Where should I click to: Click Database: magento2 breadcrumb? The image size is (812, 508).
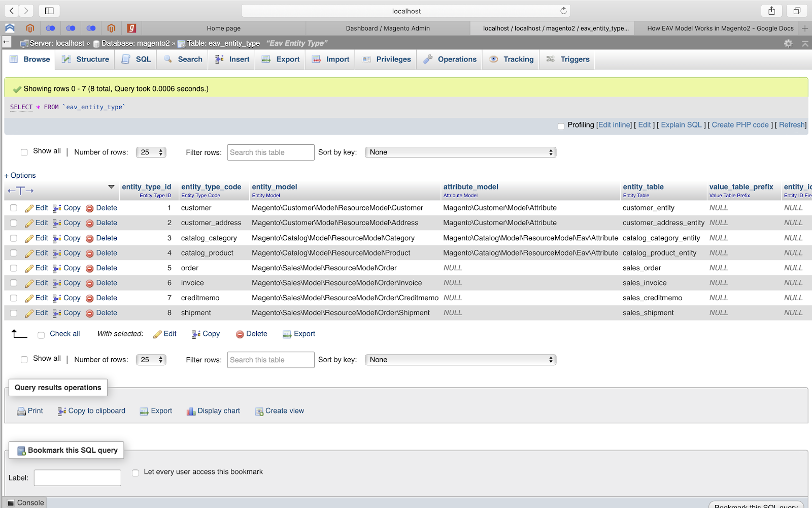click(136, 43)
